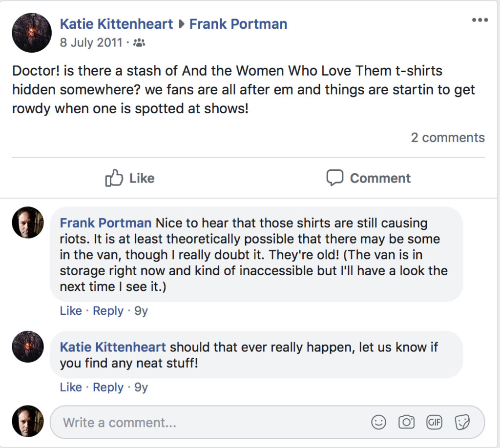
Task: Click the thumbs-up Like button on post
Action: (130, 178)
